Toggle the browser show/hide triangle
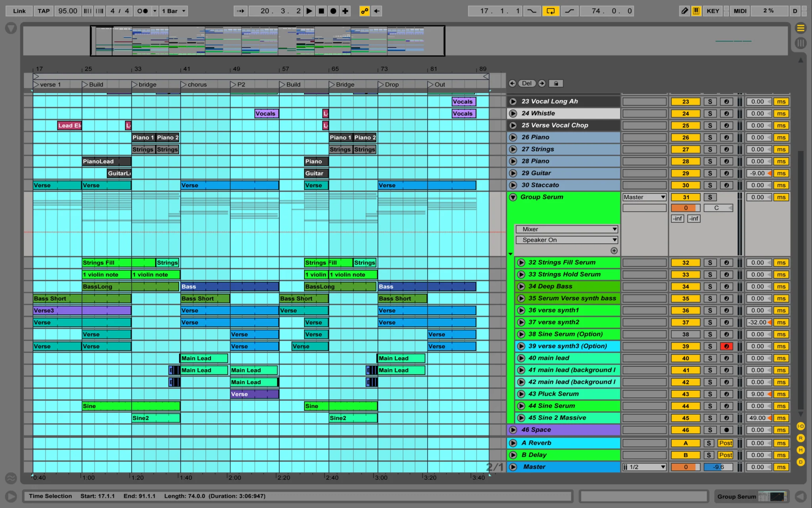Viewport: 812px width, 508px height. click(11, 28)
